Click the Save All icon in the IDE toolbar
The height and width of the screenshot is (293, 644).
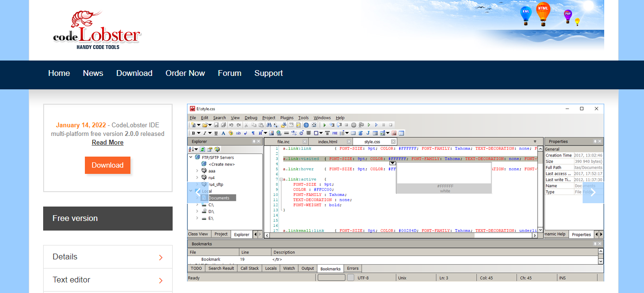223,125
